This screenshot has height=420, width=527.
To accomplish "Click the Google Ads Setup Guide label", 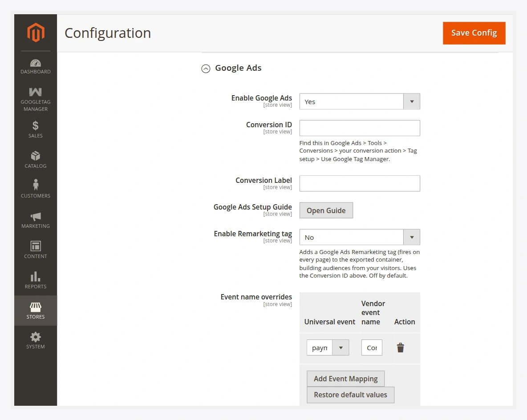I will (x=253, y=207).
